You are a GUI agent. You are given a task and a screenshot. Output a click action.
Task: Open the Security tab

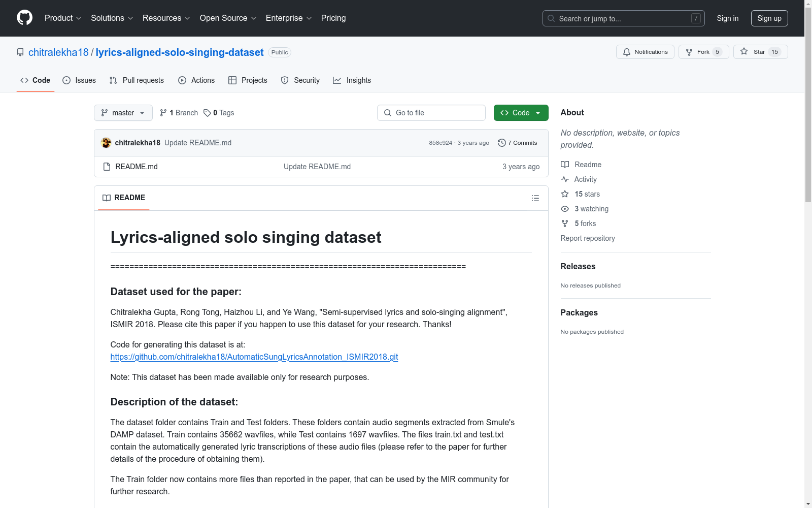[x=300, y=80]
